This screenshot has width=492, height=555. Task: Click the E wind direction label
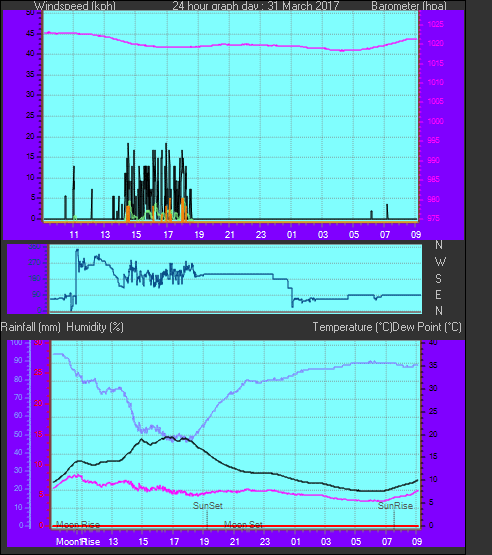[x=439, y=294]
